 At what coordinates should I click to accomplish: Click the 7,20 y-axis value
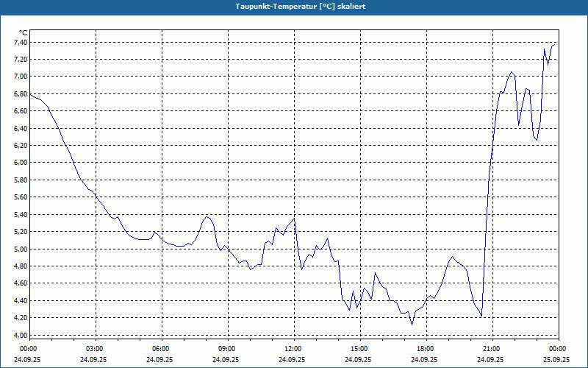coord(21,60)
